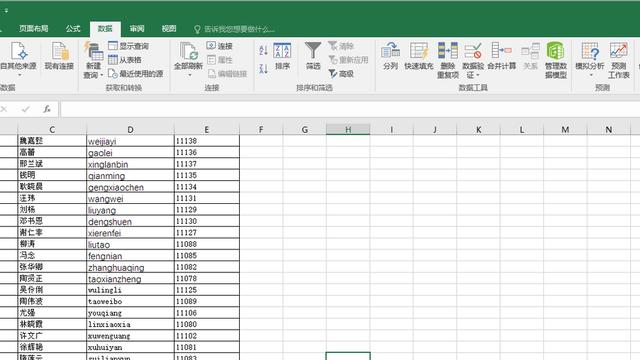Switch to the View (视图) tab
640x360 pixels.
(x=169, y=29)
